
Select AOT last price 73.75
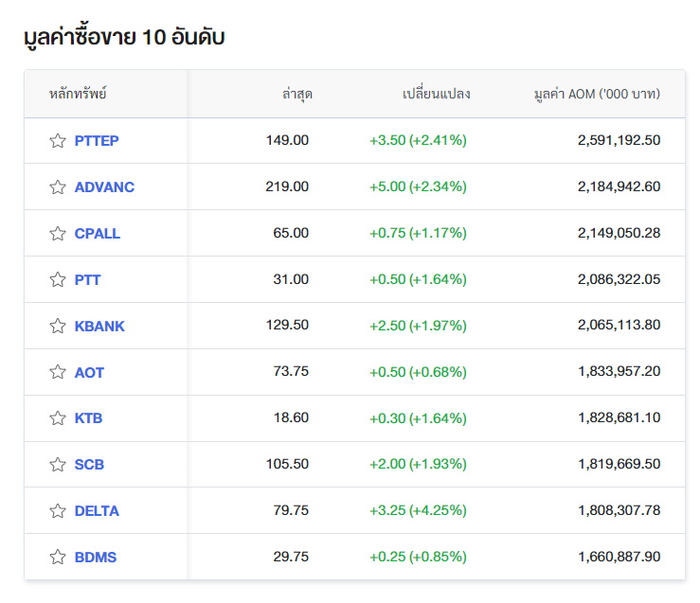click(x=291, y=371)
